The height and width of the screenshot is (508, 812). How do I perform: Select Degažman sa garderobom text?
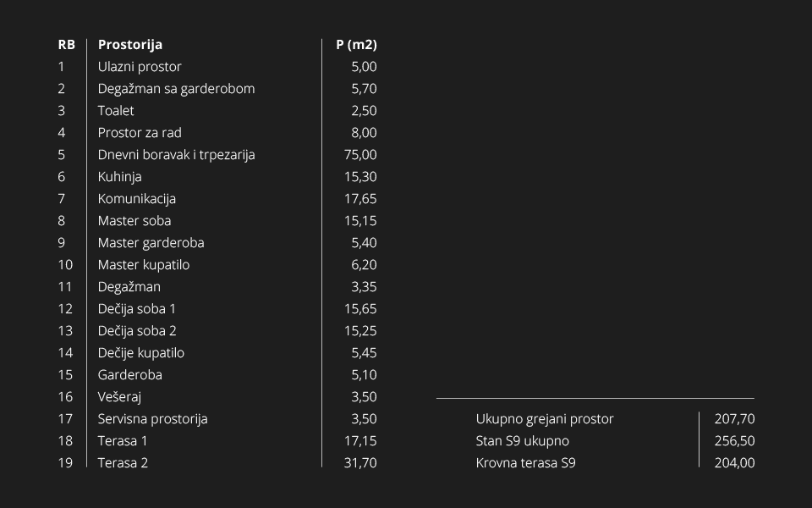click(176, 89)
